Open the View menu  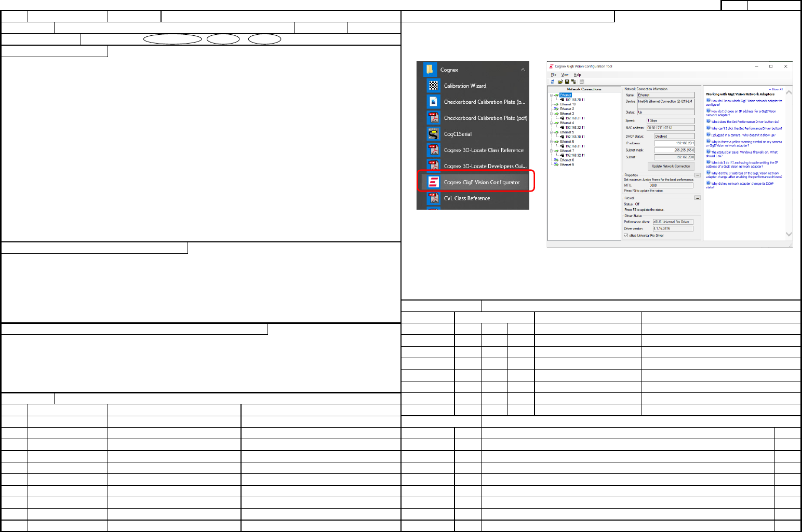click(565, 75)
